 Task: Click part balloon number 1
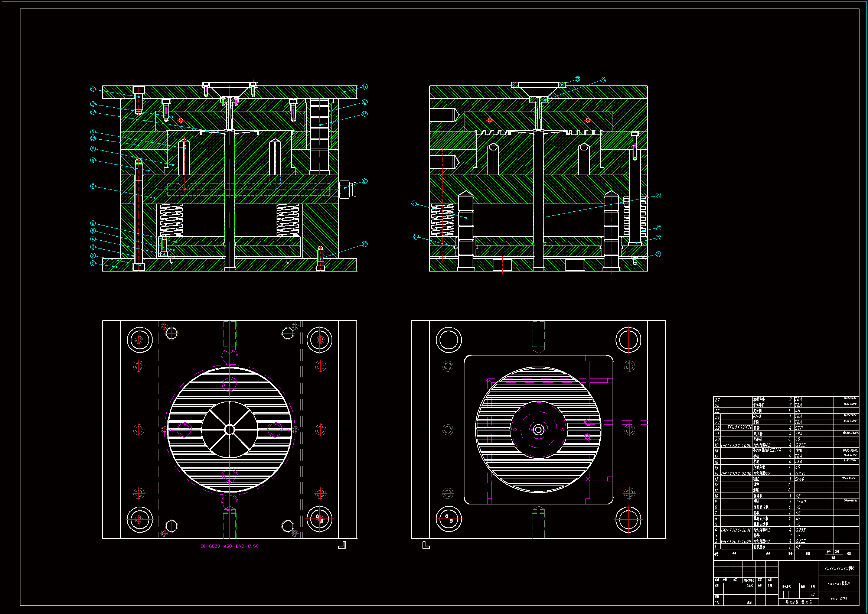[x=93, y=263]
